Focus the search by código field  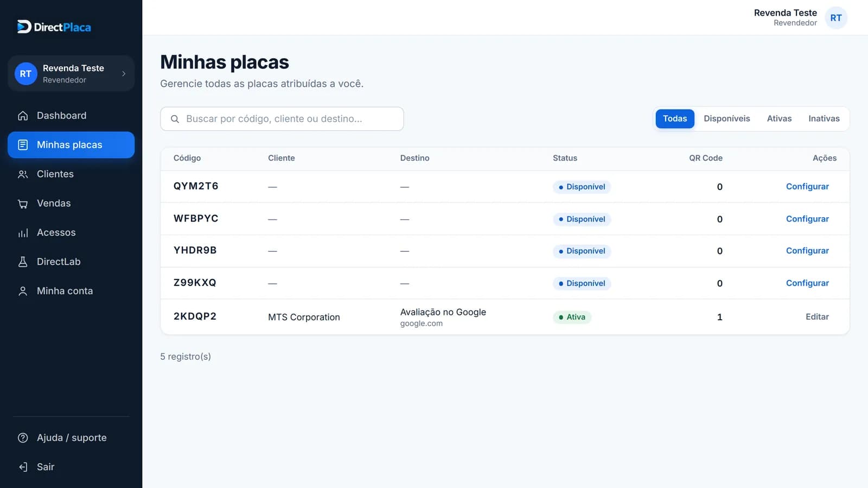coord(282,119)
